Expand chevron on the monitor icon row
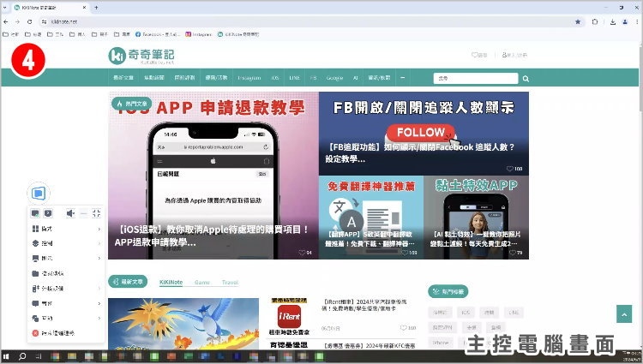The image size is (643, 364). pyautogui.click(x=99, y=259)
